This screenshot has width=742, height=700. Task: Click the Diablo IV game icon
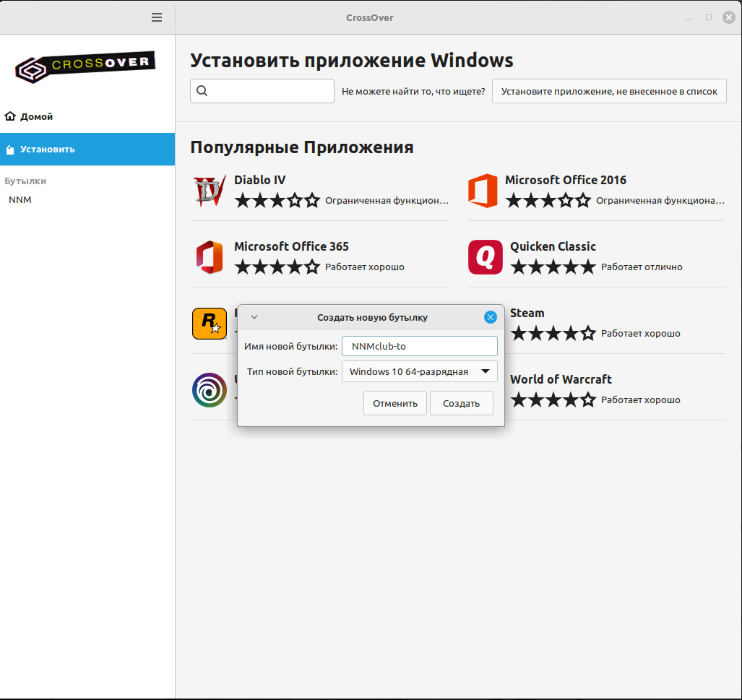(x=210, y=191)
